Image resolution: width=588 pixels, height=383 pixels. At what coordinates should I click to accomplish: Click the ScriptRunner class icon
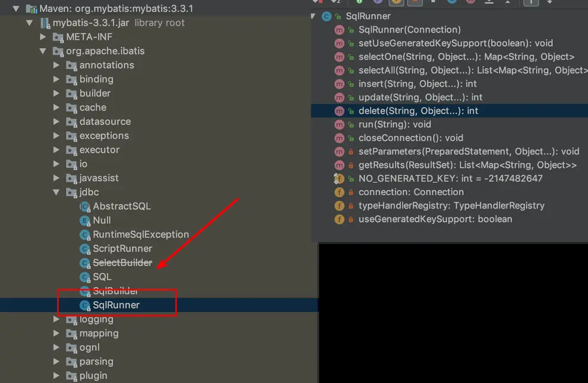pyautogui.click(x=85, y=249)
